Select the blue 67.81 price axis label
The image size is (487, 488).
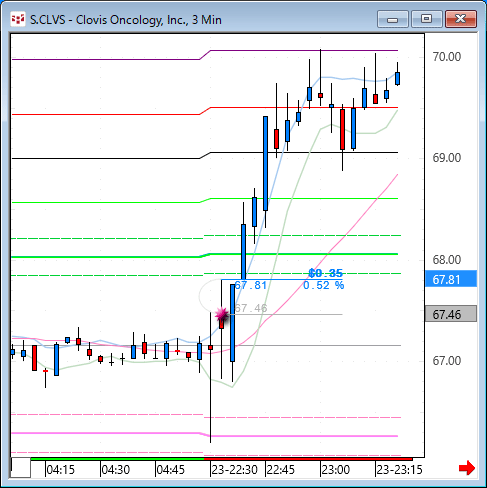(x=451, y=279)
